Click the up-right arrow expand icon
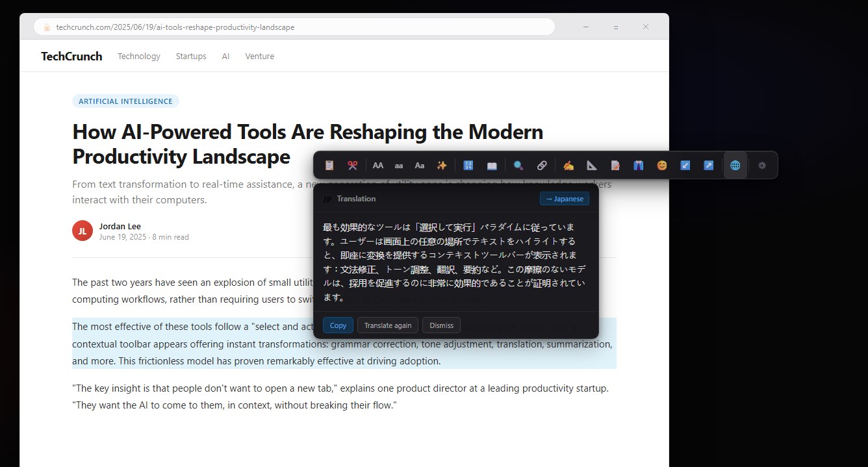The width and height of the screenshot is (868, 467). (709, 166)
